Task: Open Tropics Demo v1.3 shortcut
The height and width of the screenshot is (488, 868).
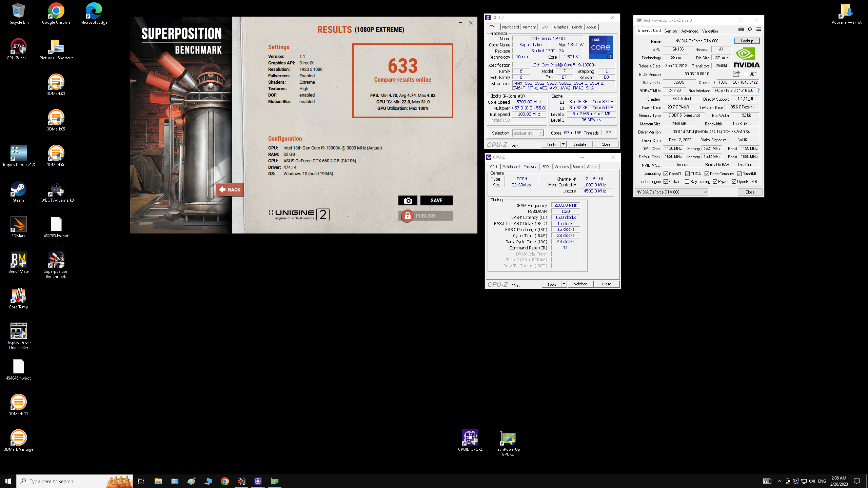Action: 18,156
